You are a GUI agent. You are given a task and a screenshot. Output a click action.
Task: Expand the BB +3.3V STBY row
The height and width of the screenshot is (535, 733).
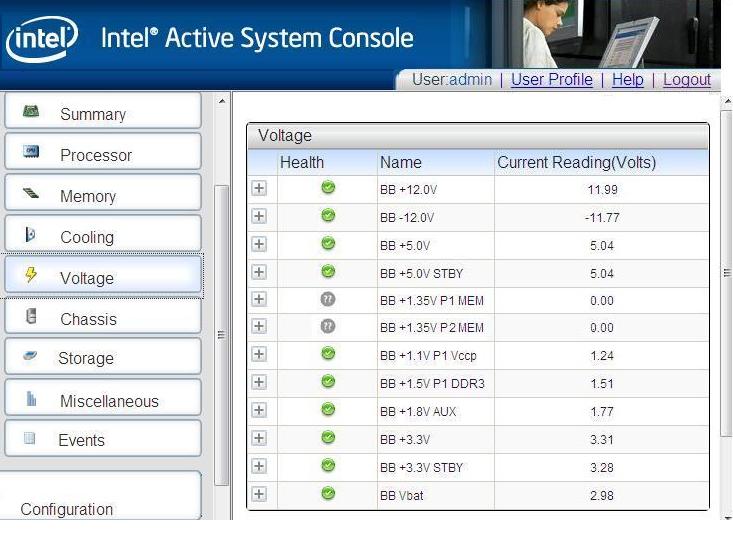(x=259, y=466)
